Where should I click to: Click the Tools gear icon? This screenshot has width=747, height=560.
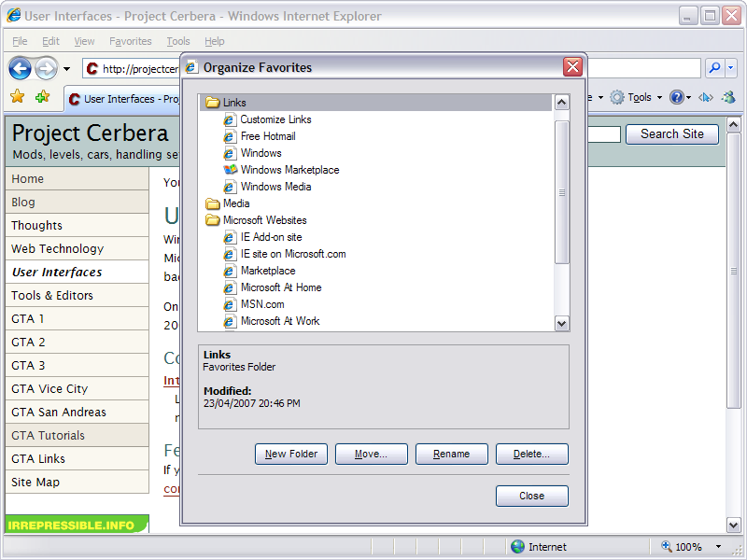617,97
